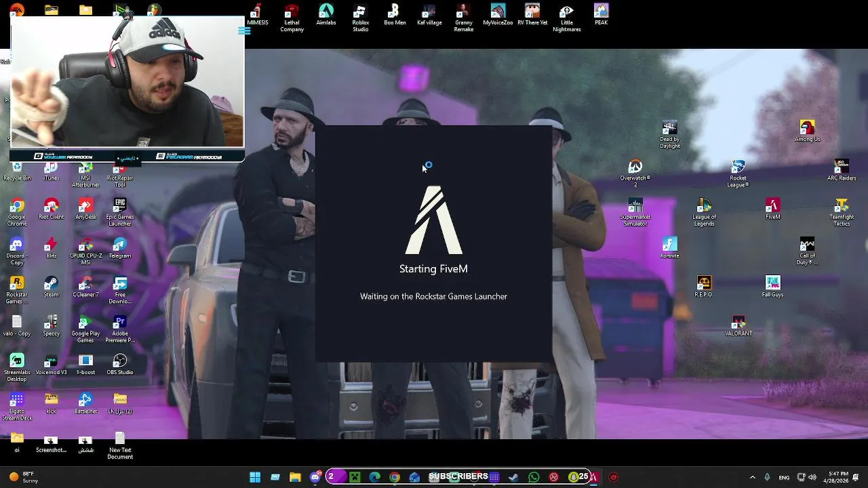Open the Adobe Premiere Pro shortcut
The image size is (868, 488).
tap(120, 329)
